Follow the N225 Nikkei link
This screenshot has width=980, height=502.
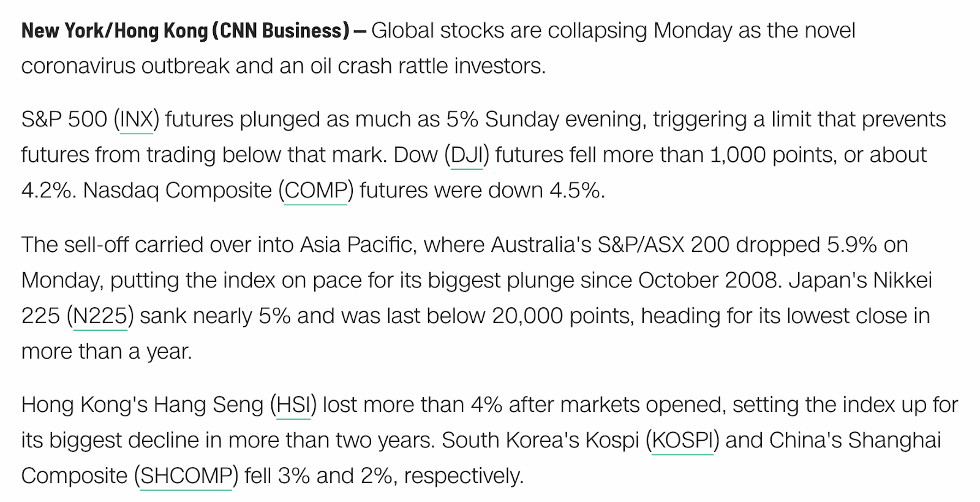(100, 316)
